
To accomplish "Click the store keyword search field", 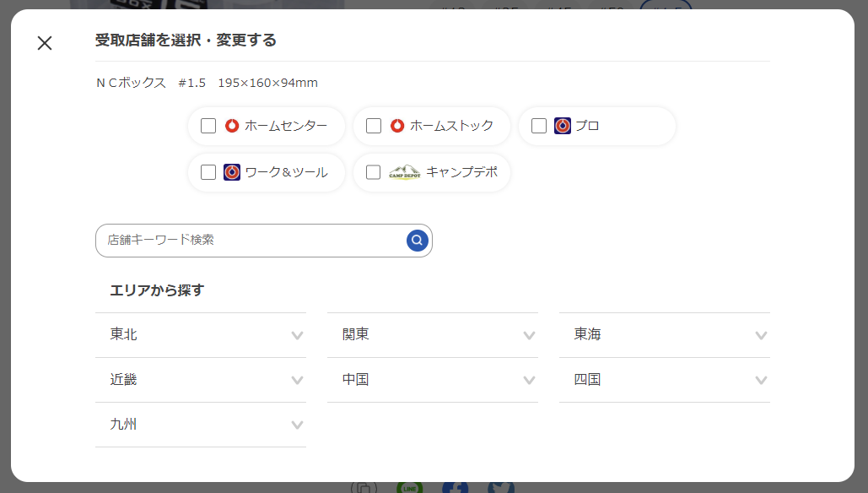I will pyautogui.click(x=253, y=241).
